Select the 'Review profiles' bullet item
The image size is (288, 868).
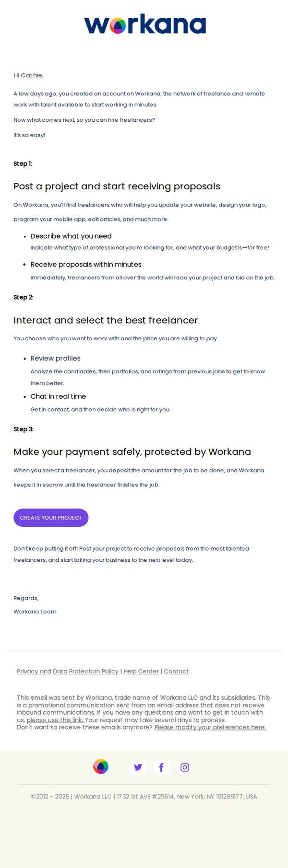coord(55,359)
